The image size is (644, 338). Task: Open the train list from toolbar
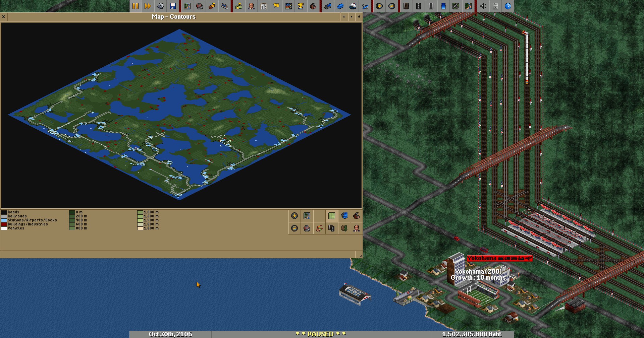[x=328, y=6]
